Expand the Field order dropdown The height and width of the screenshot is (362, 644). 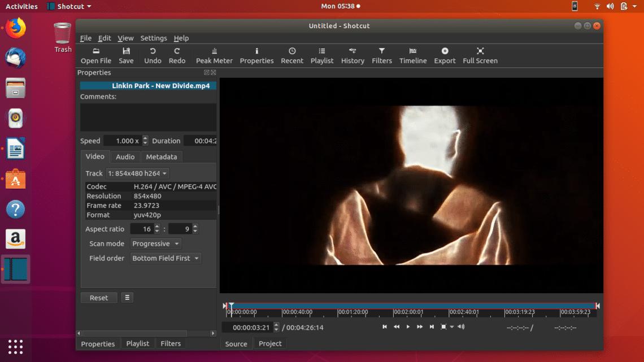pos(166,258)
